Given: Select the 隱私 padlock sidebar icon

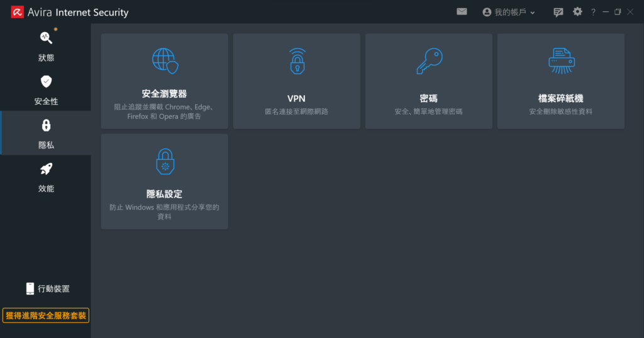Looking at the screenshot, I should pyautogui.click(x=46, y=125).
